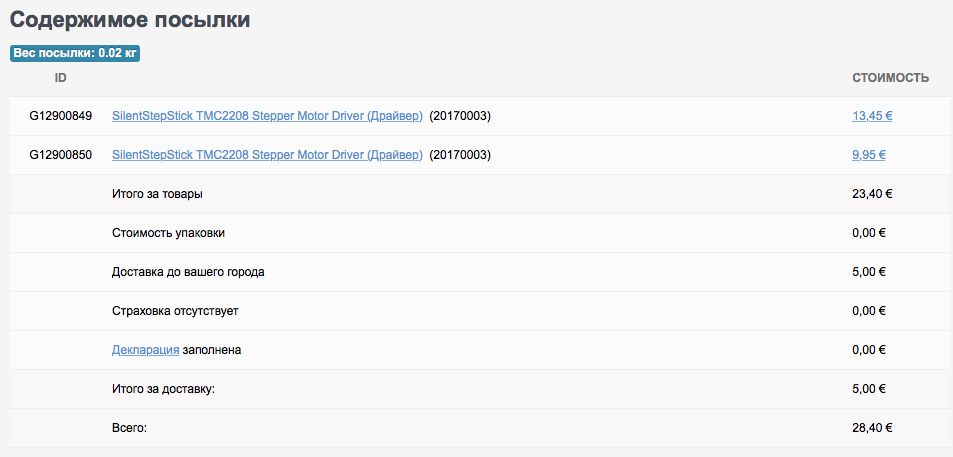Click the ID column header

(61, 77)
